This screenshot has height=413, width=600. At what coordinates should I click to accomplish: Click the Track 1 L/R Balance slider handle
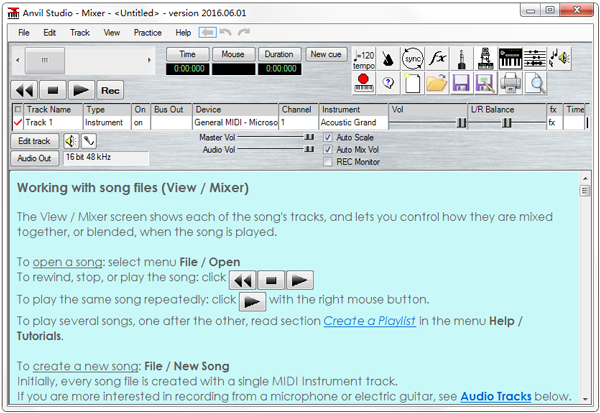click(507, 122)
